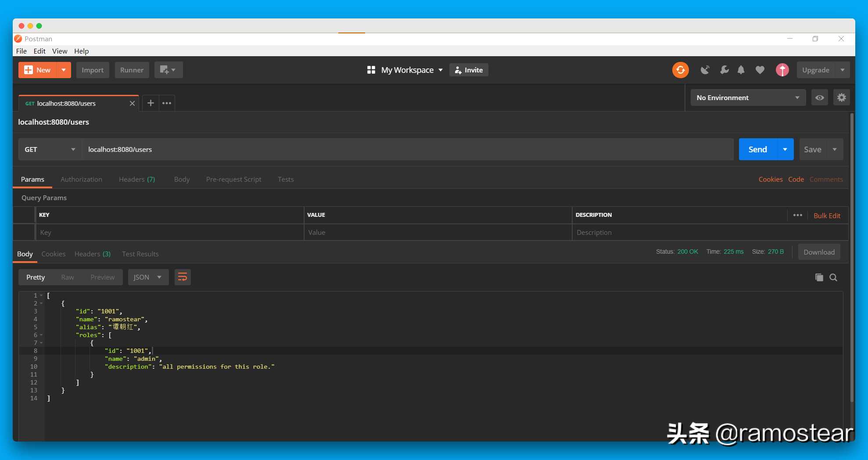Toggle the line wrap icon
868x460 pixels.
point(183,277)
